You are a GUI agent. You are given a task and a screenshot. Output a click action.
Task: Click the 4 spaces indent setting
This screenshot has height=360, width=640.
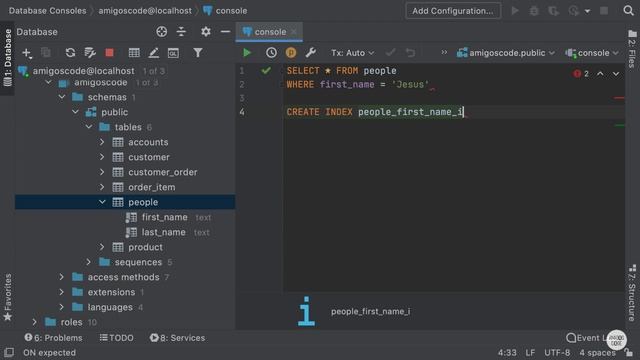click(x=597, y=353)
